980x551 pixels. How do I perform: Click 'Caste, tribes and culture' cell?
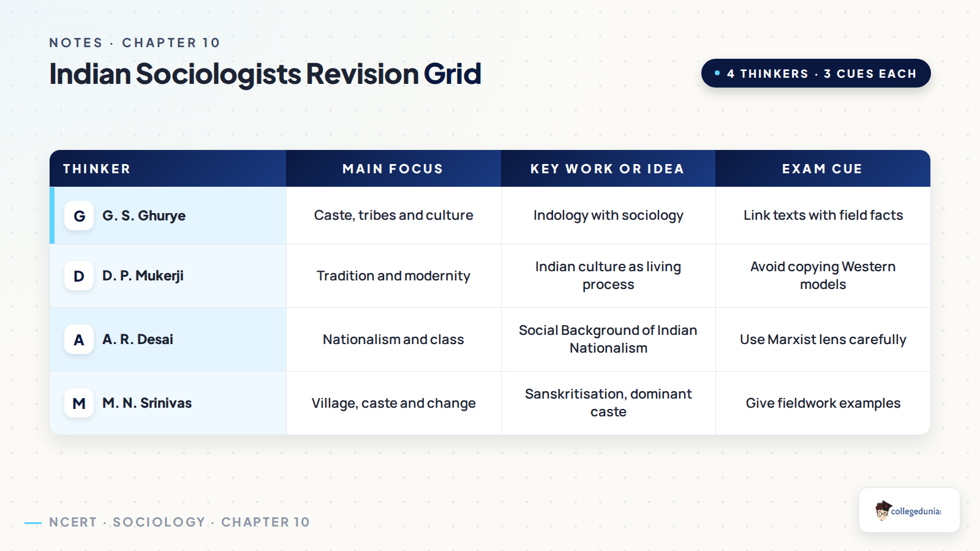(x=393, y=216)
